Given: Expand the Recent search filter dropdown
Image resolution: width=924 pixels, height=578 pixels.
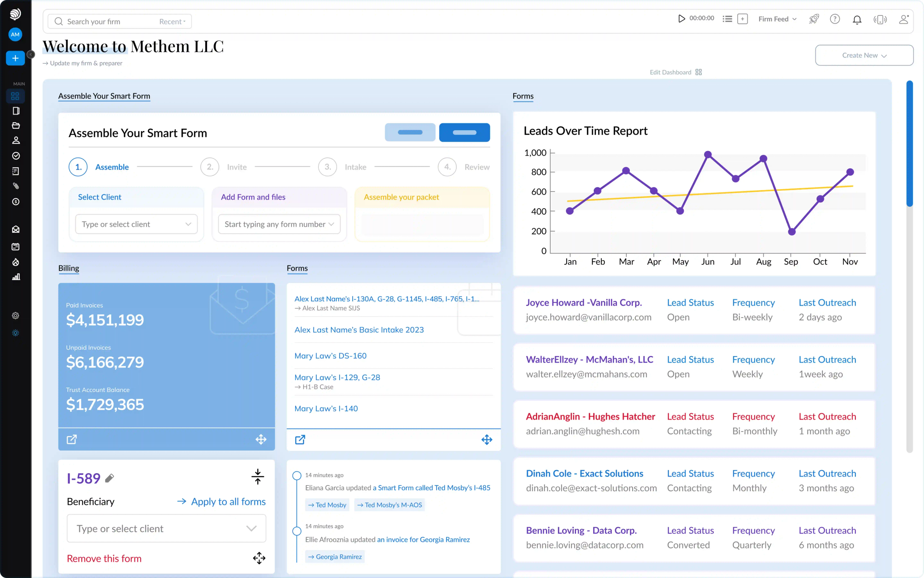Looking at the screenshot, I should tap(172, 22).
